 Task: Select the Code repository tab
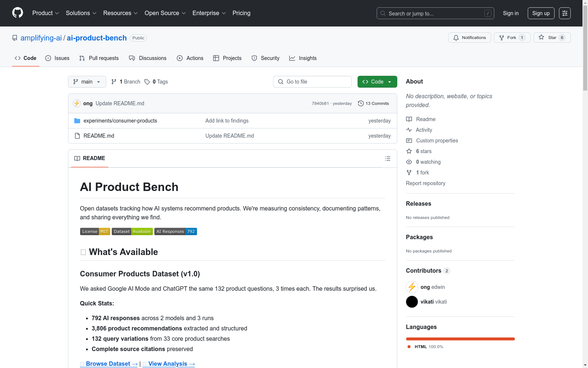[25, 58]
